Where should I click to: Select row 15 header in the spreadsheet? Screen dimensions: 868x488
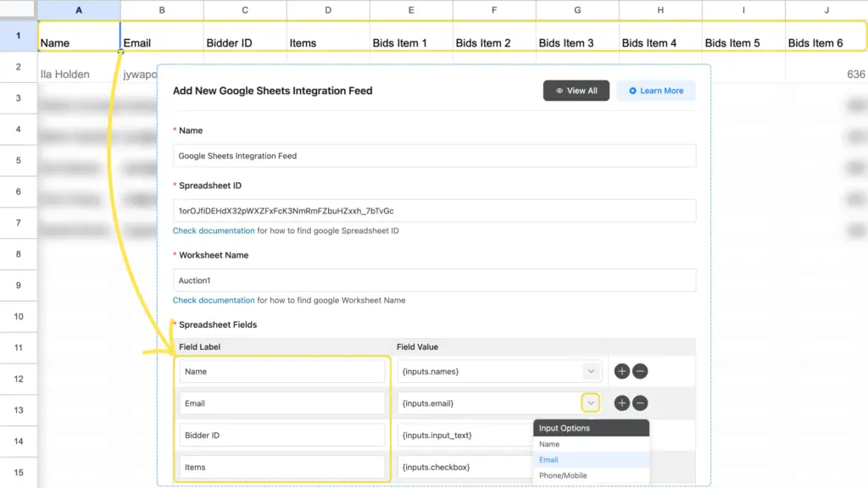pyautogui.click(x=19, y=473)
